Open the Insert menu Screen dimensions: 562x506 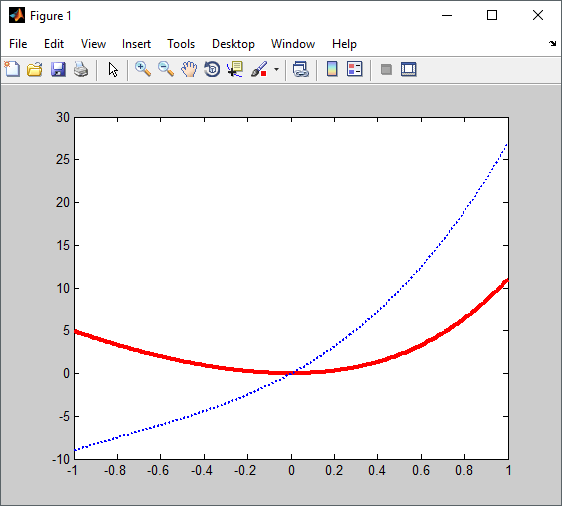(x=136, y=44)
